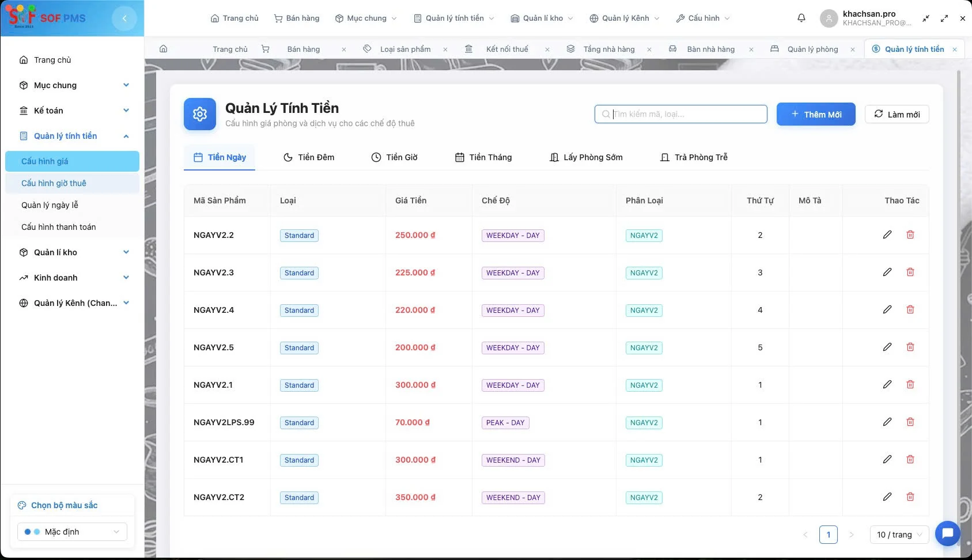Open the Quản lí kho top menu
The height and width of the screenshot is (560, 972).
542,18
